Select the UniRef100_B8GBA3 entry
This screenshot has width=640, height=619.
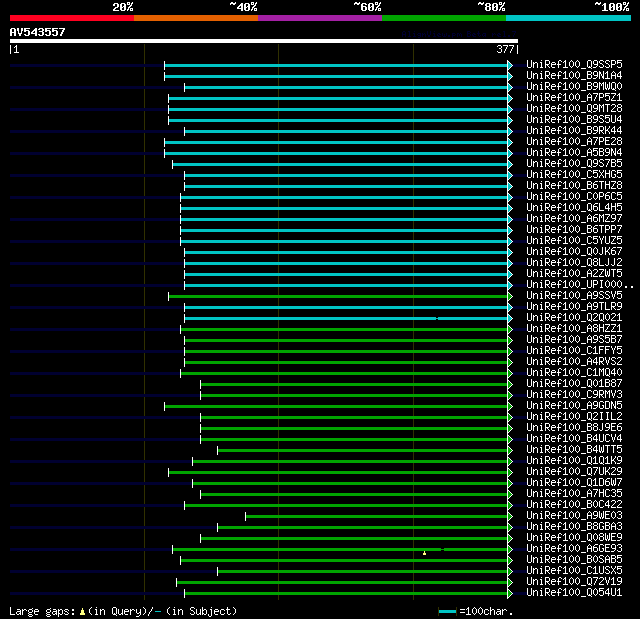[574, 527]
